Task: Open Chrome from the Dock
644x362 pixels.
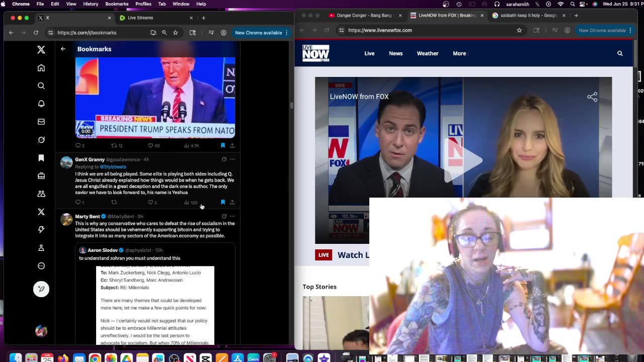Action: point(95,358)
